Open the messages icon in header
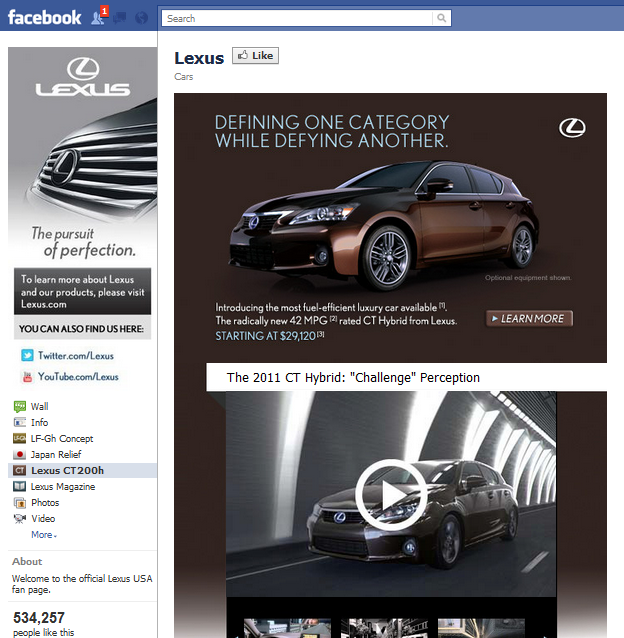This screenshot has height=638, width=624. click(120, 18)
